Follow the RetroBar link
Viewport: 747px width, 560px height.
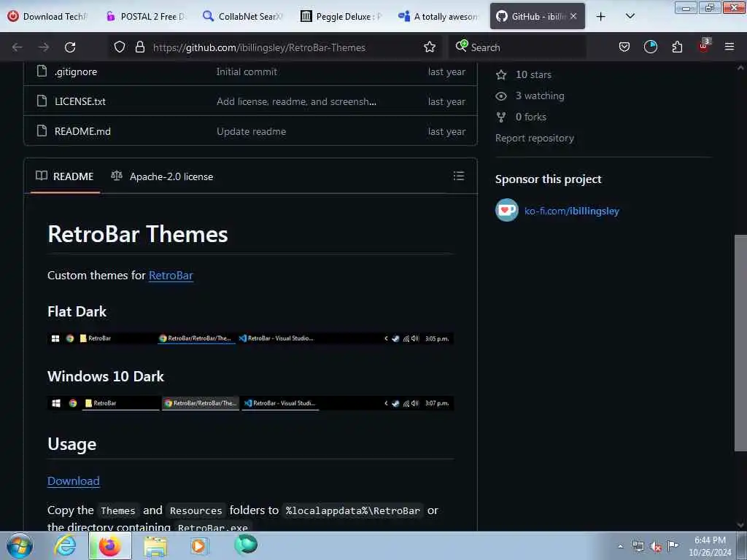pyautogui.click(x=171, y=275)
